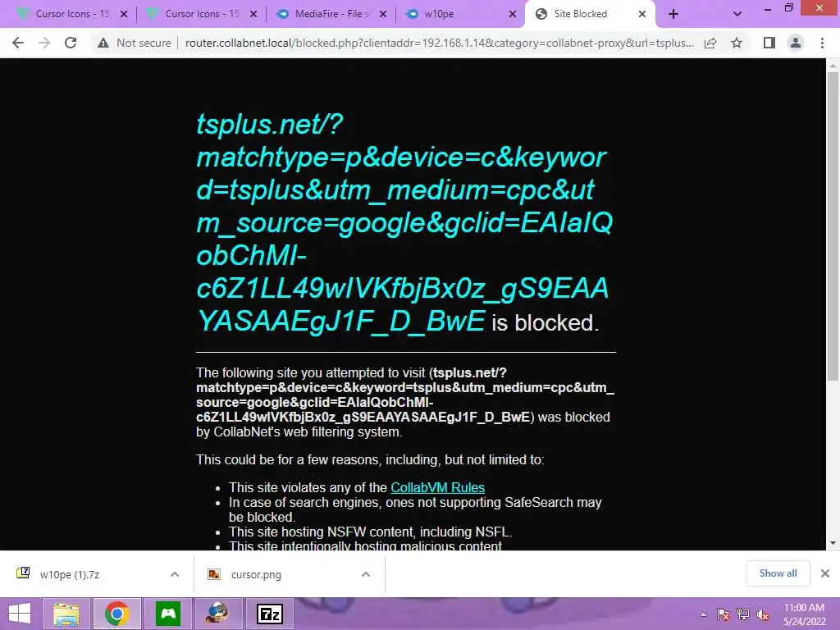
Task: Open the w10pe (1).7z download
Action: 70,574
